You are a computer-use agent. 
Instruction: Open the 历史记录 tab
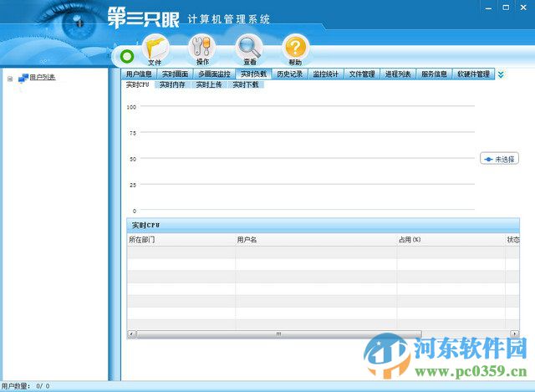[x=290, y=74]
